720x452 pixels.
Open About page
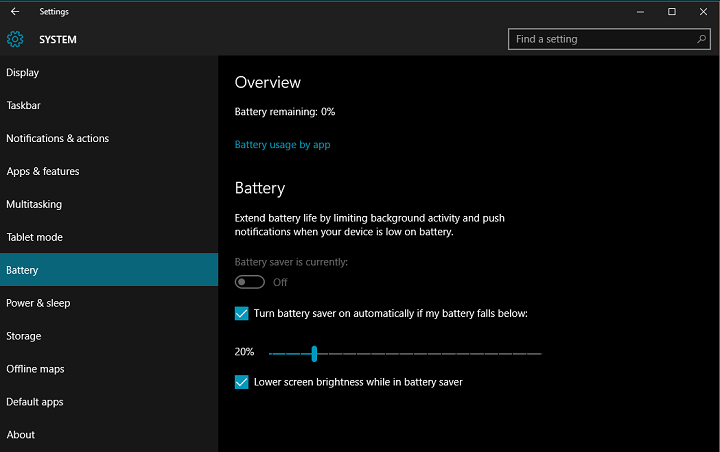pos(109,435)
